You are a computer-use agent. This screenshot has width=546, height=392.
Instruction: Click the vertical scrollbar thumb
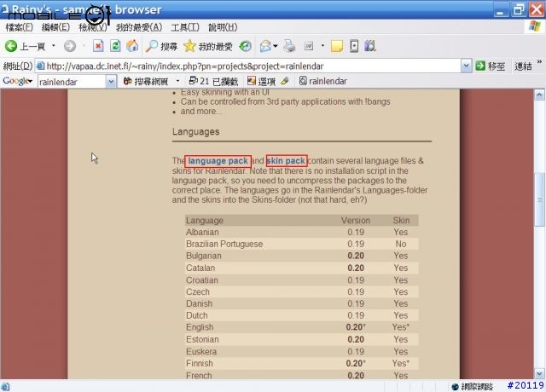click(x=539, y=199)
